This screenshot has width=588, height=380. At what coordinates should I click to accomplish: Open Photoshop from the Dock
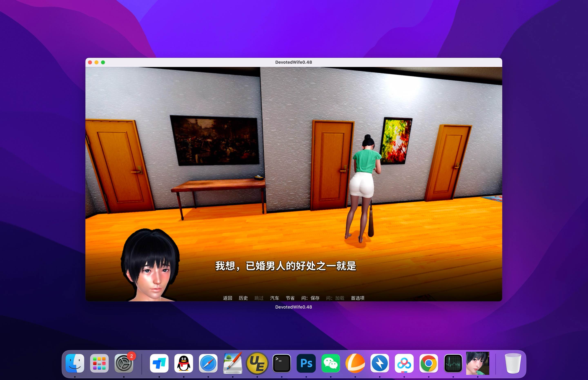[306, 363]
